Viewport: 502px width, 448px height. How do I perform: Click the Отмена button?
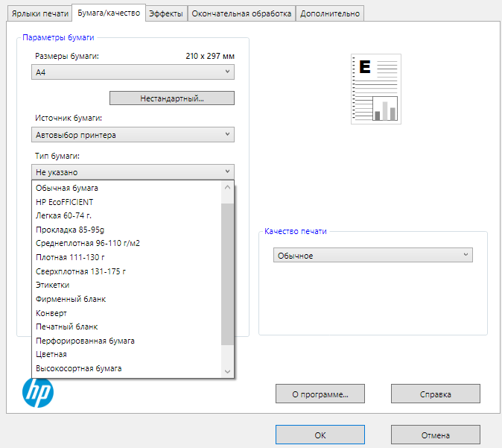[x=435, y=435]
